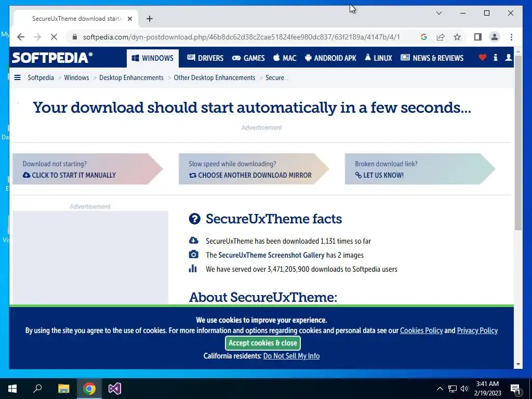Open SecureUxTheme Screenshot Gallery link
The width and height of the screenshot is (532, 399).
click(x=271, y=255)
